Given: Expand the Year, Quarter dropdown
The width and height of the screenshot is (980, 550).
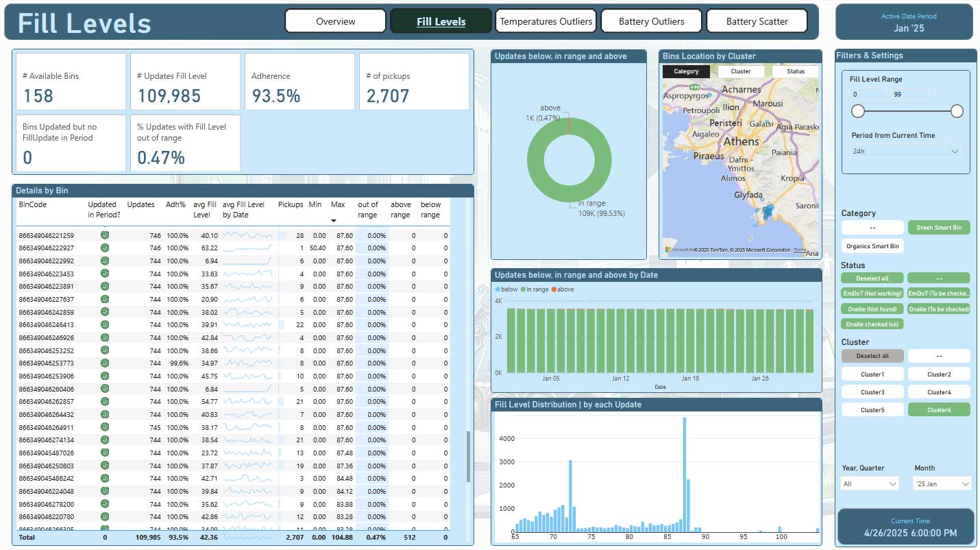Looking at the screenshot, I should [869, 483].
